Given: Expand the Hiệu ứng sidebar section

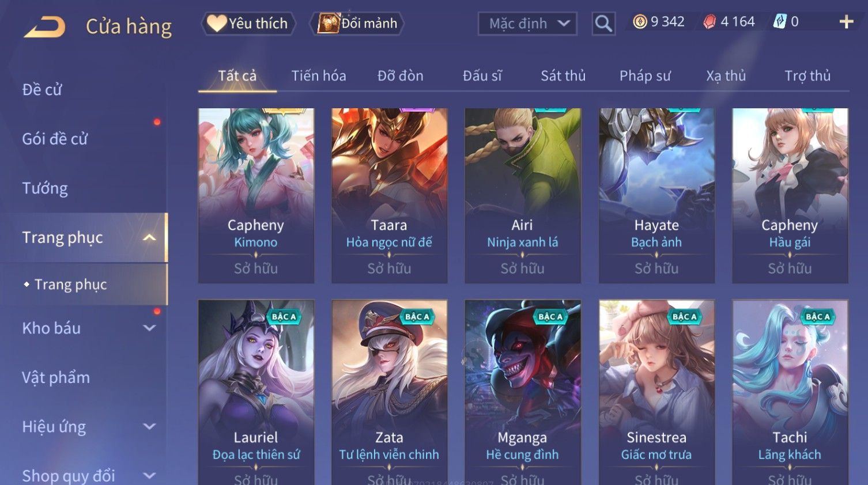Looking at the screenshot, I should 149,427.
